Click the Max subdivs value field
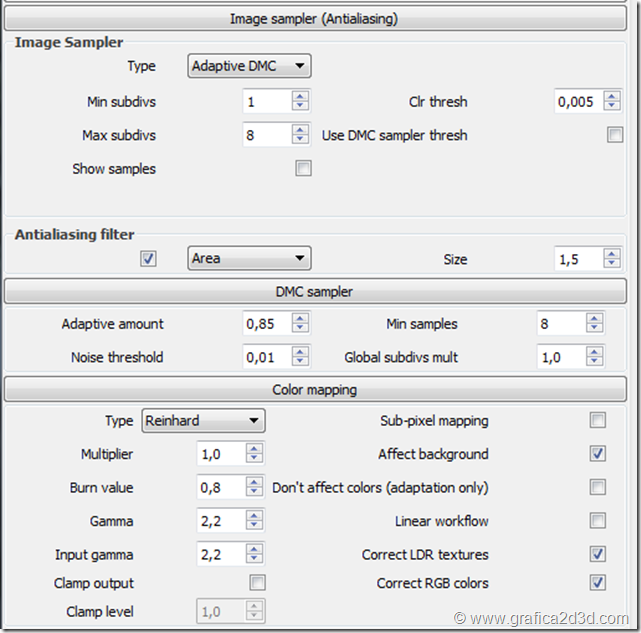Viewport: 641px width, 633px height. (x=266, y=135)
